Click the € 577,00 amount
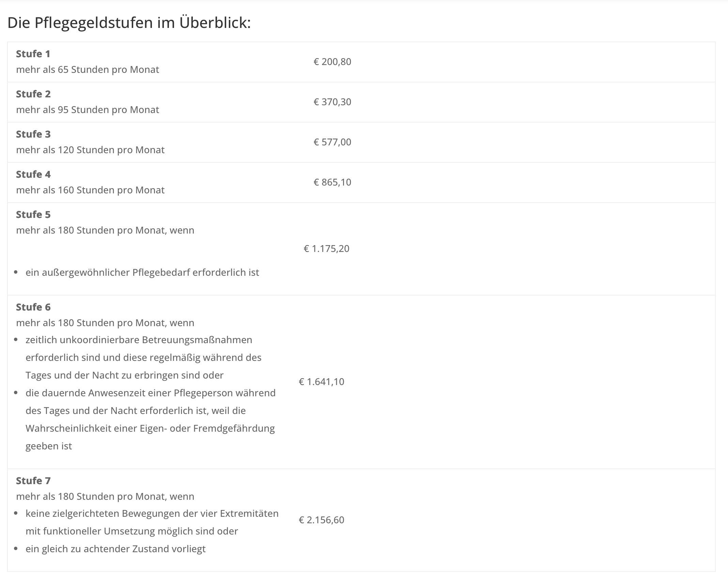Image resolution: width=728 pixels, height=575 pixels. click(332, 142)
